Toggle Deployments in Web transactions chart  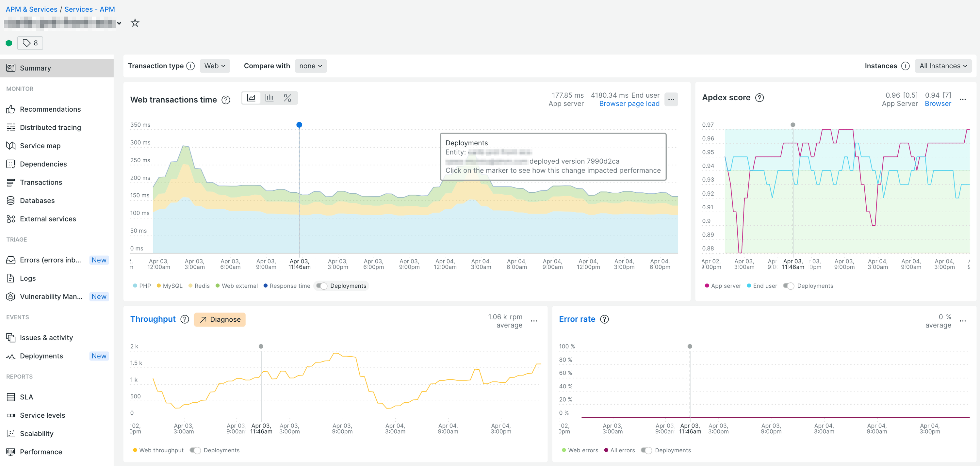click(x=322, y=286)
